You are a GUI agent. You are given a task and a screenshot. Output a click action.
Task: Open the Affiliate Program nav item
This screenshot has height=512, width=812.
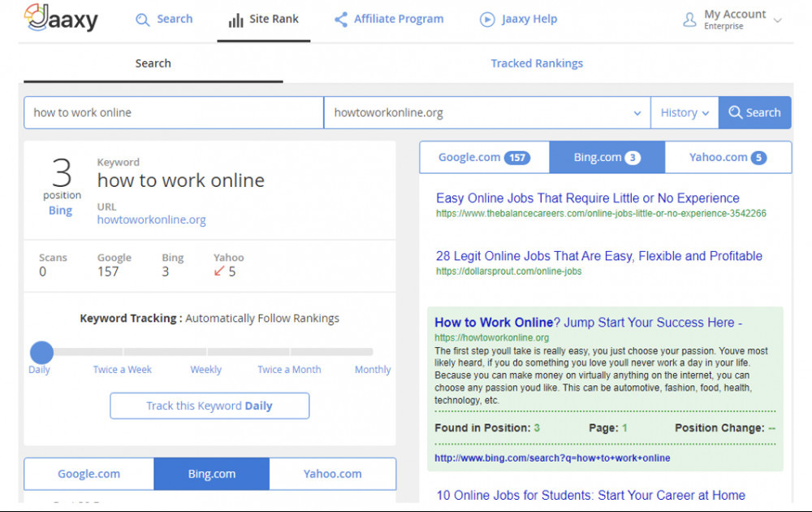click(389, 20)
